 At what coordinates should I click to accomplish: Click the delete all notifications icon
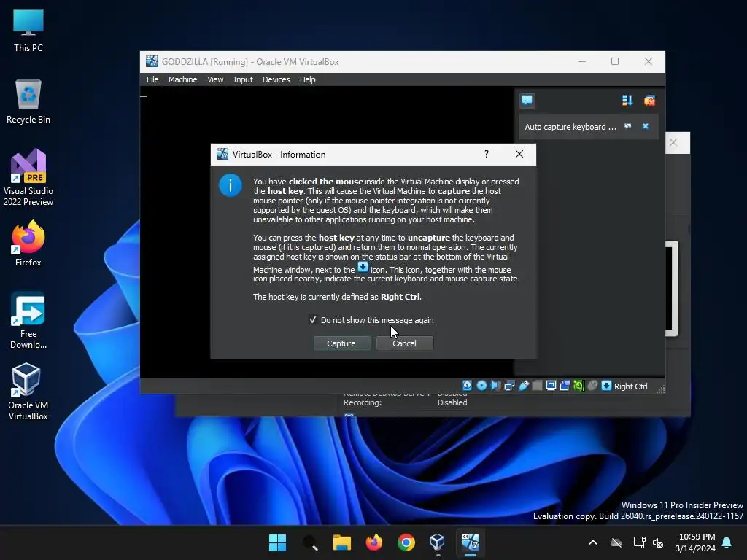(x=649, y=101)
